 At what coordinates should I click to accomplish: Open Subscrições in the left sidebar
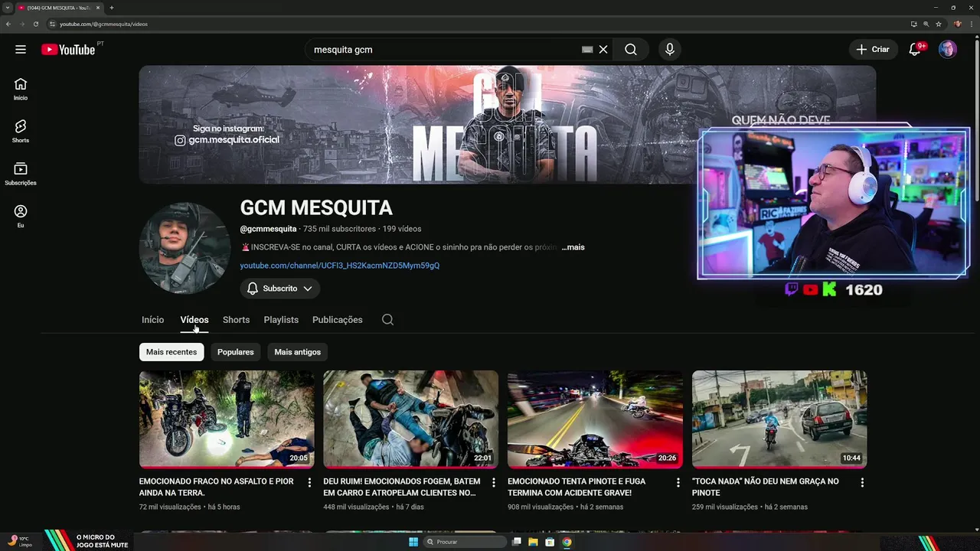tap(21, 174)
